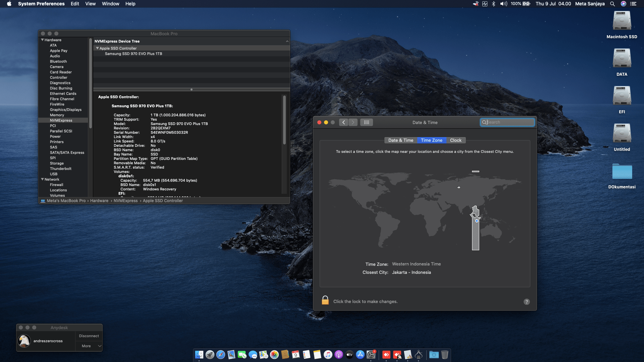Screen dimensions: 644x362
Task: Select Graphics/Displays in the sidebar
Action: point(66,110)
